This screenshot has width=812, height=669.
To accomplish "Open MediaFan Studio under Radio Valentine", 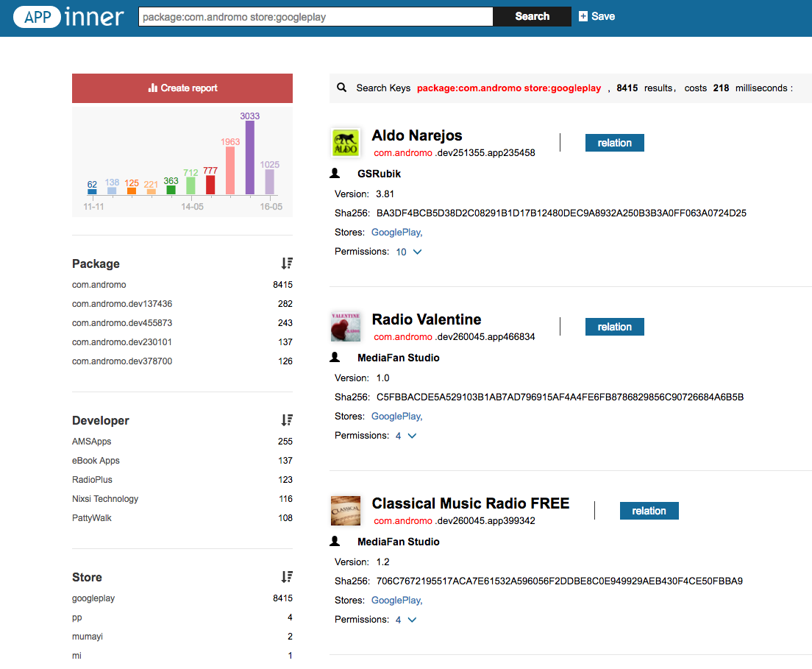I will click(x=398, y=358).
